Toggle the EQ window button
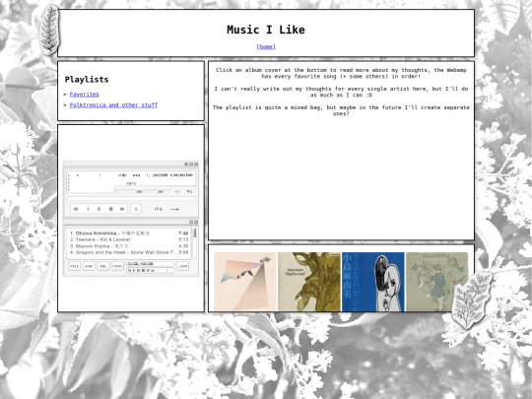 pos(177,191)
